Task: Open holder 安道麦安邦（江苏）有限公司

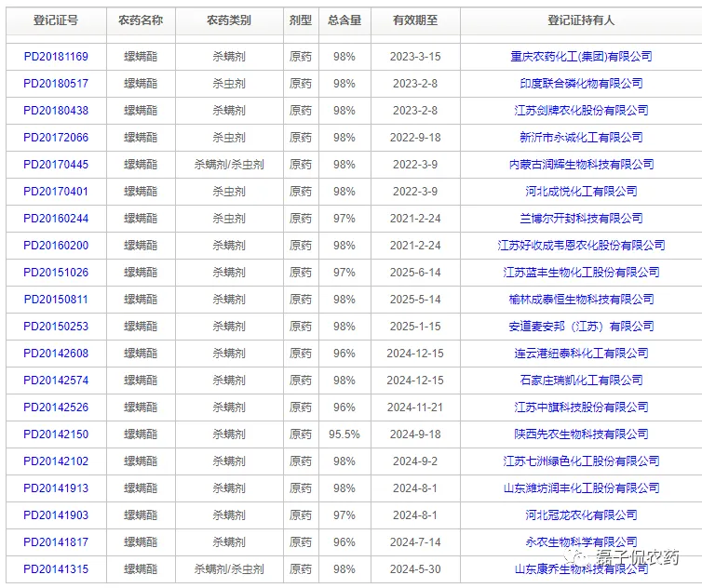Action: pyautogui.click(x=581, y=327)
